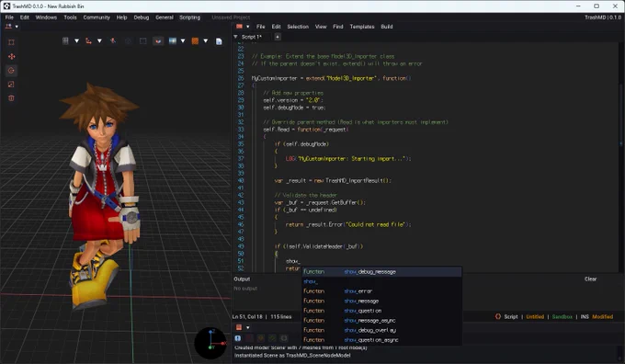The width and height of the screenshot is (625, 364).
Task: Toggle the blue info filter in console
Action: click(x=237, y=338)
